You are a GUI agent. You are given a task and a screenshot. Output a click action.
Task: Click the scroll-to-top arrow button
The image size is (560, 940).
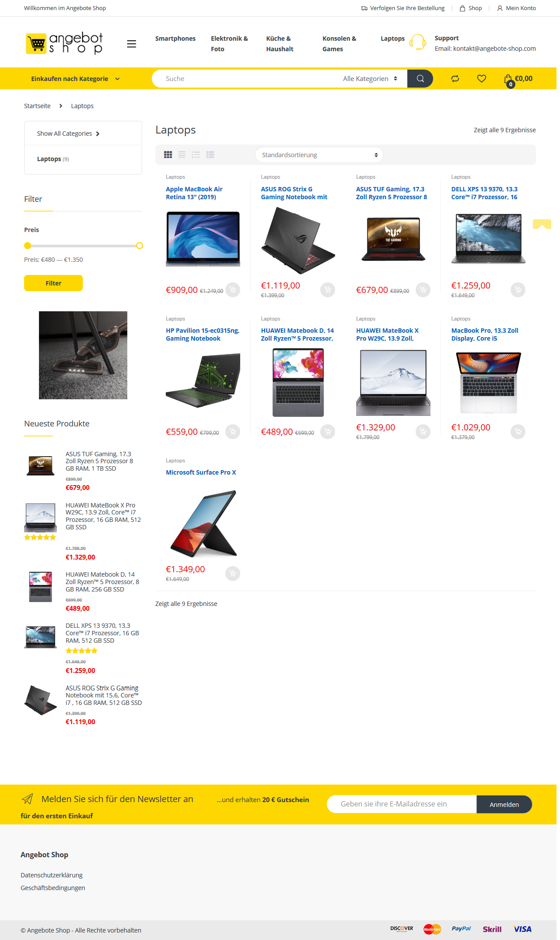tap(542, 224)
